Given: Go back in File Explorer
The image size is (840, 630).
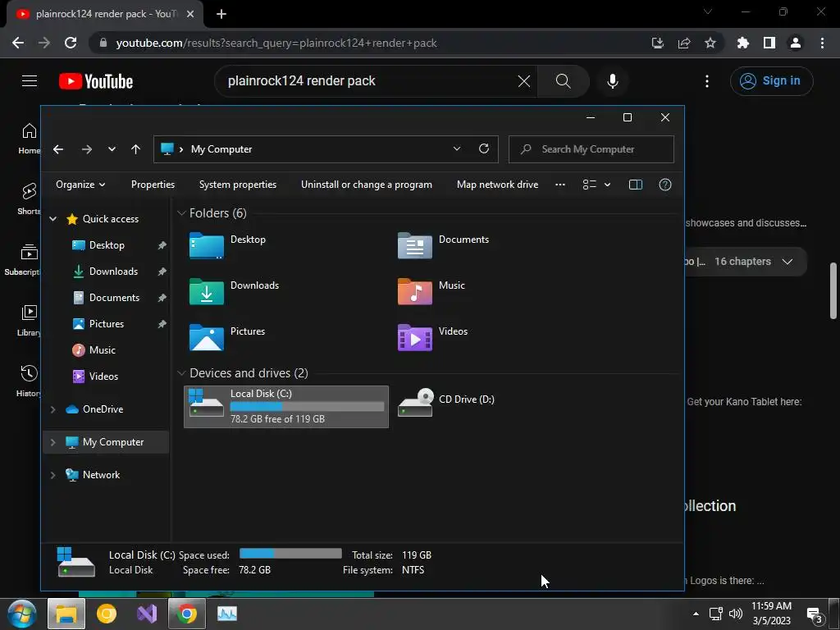Looking at the screenshot, I should (x=58, y=149).
